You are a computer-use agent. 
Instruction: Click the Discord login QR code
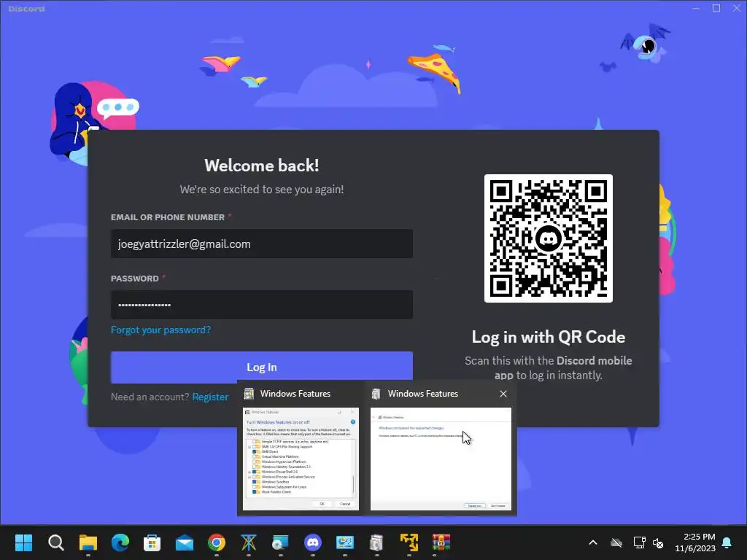pos(549,238)
